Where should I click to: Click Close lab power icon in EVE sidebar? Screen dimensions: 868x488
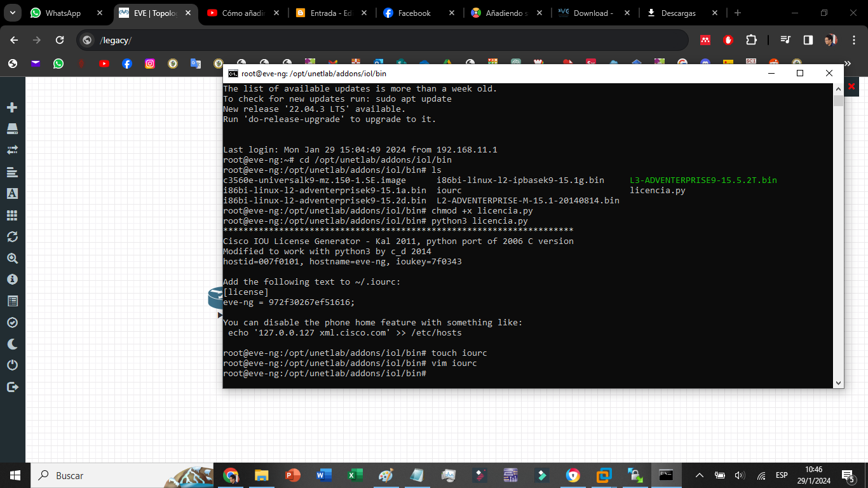pos(11,365)
